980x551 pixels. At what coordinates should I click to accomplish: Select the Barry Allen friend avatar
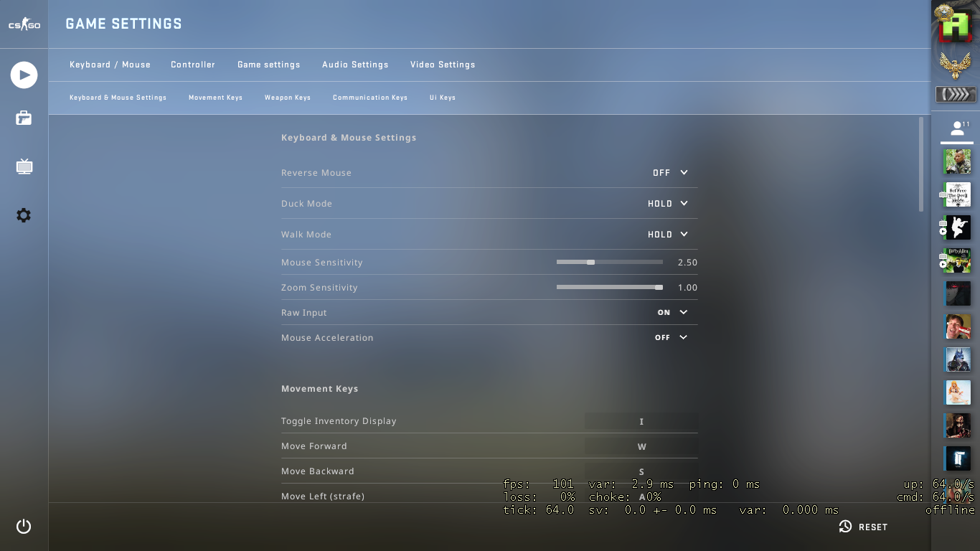(958, 260)
